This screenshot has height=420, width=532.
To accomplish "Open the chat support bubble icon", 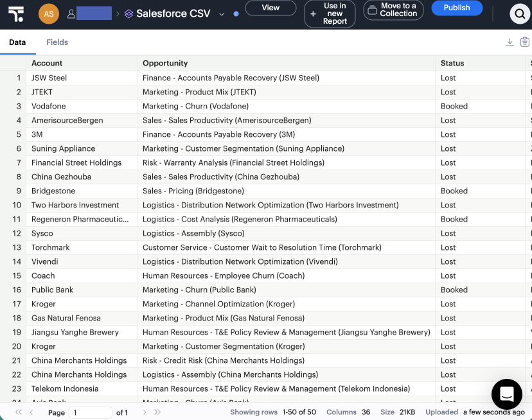I will 507,394.
